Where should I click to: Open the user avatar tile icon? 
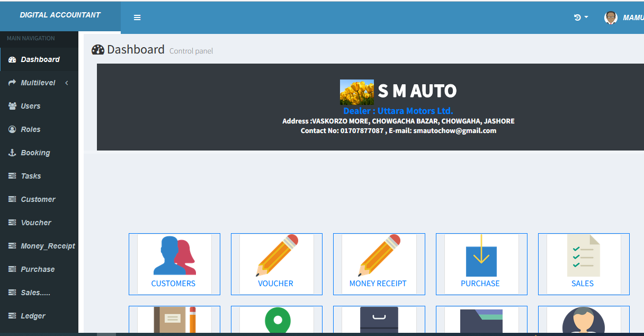coord(584,320)
